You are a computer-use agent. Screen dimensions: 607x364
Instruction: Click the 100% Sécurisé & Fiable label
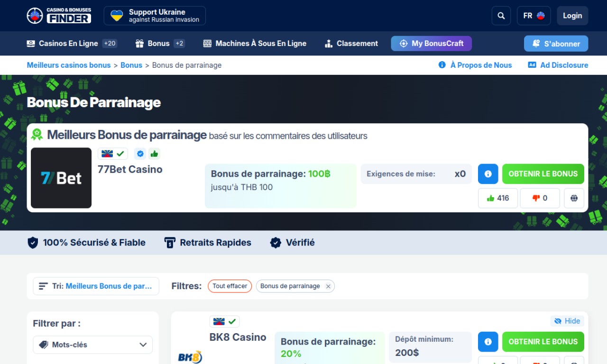point(86,243)
